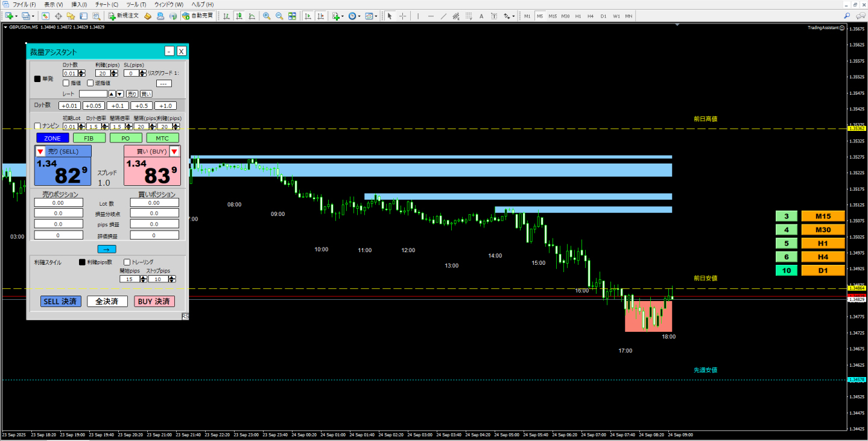Open the red arrow dropdown on 売り (SELL)
The image size is (868, 441).
pyautogui.click(x=40, y=151)
